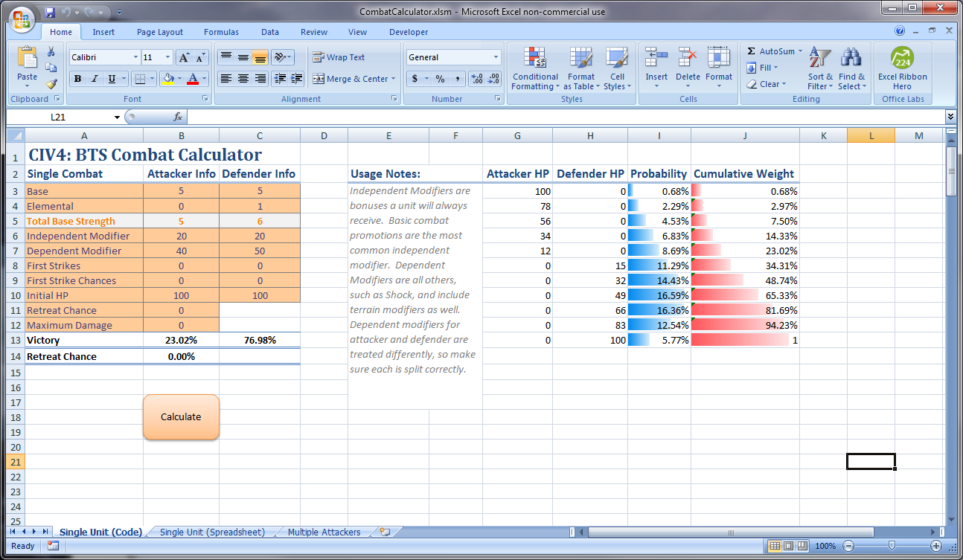
Task: Open the General number format dropdown
Action: pos(496,57)
